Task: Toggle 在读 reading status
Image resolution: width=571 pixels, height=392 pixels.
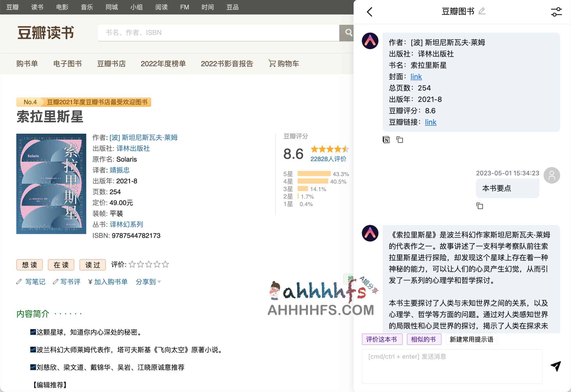Action: pos(61,265)
